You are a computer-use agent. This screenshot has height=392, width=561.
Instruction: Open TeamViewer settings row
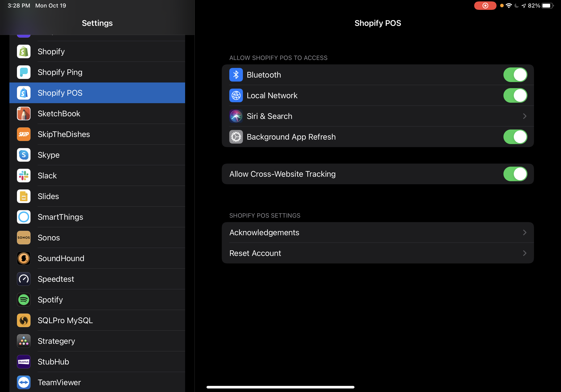97,382
